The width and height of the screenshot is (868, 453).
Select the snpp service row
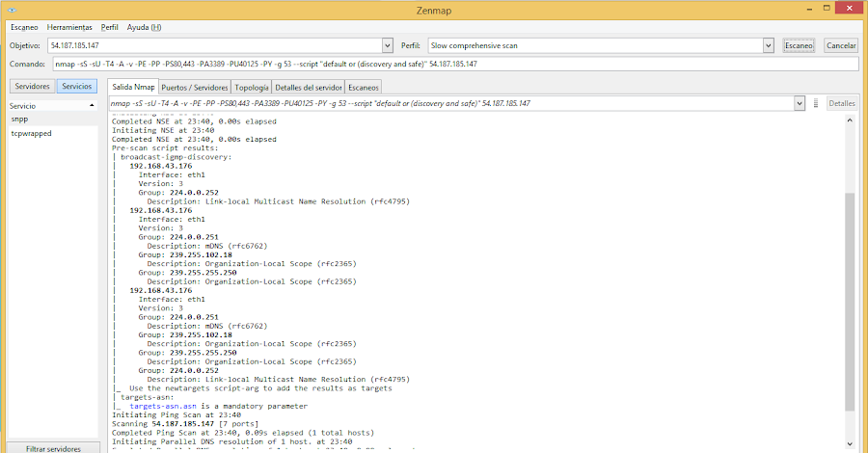click(x=53, y=119)
